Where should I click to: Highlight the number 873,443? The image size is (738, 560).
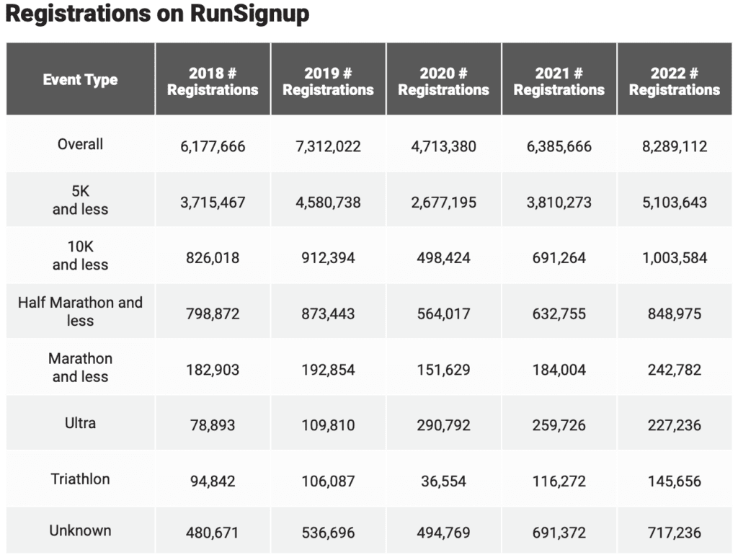click(x=328, y=314)
